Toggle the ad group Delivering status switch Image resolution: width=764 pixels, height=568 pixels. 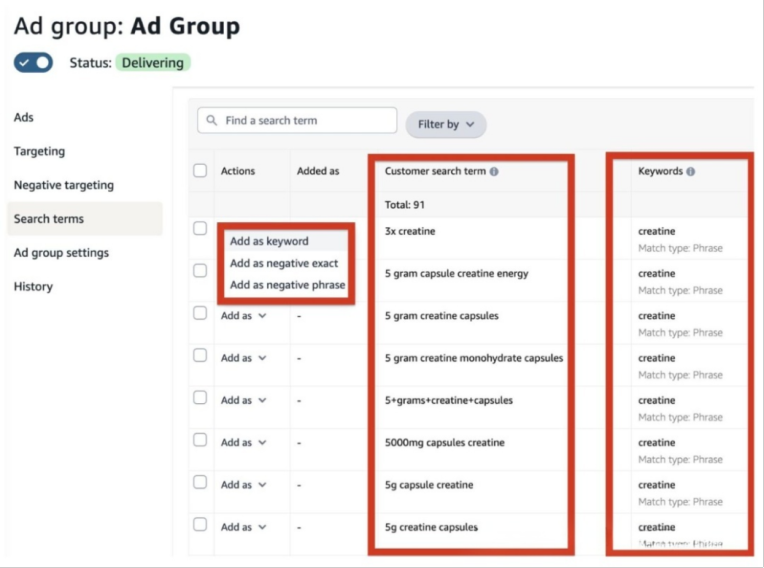[33, 63]
